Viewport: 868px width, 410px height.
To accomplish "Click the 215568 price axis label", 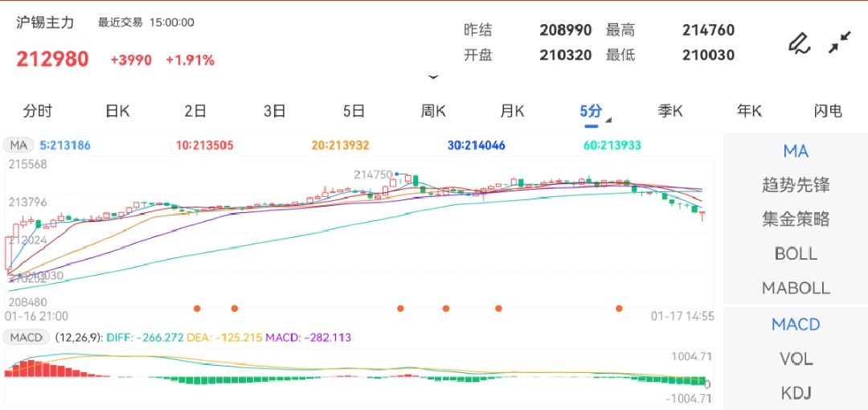I will (27, 165).
